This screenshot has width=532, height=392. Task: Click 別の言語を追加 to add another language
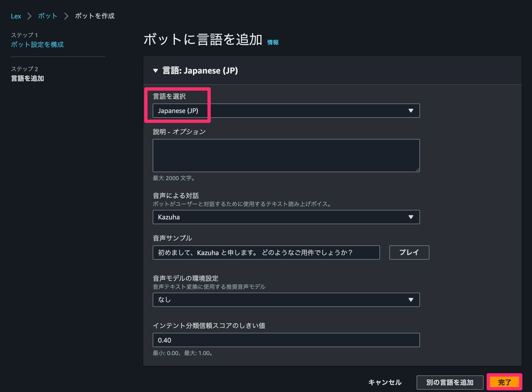450,382
